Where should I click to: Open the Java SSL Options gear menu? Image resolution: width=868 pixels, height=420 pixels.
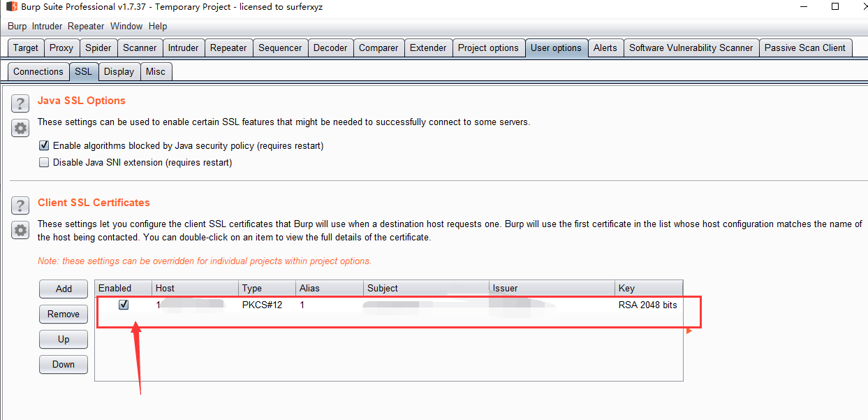[x=20, y=129]
